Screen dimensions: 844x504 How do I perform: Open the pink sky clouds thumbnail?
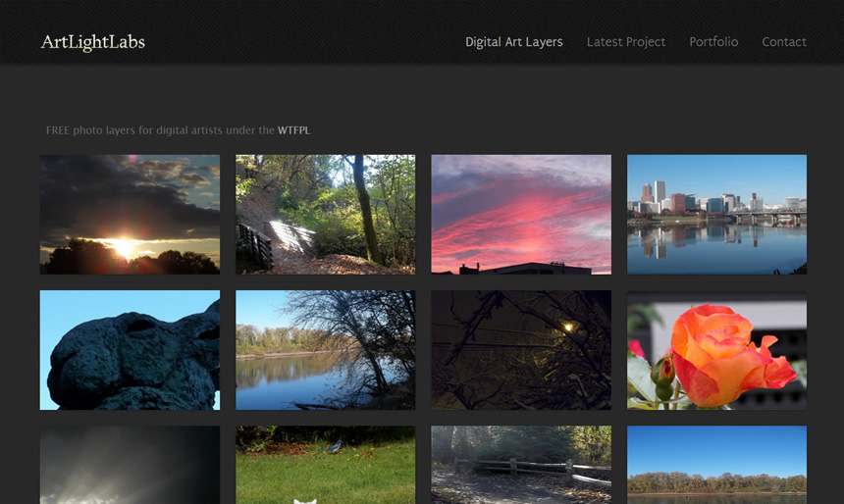pos(521,215)
